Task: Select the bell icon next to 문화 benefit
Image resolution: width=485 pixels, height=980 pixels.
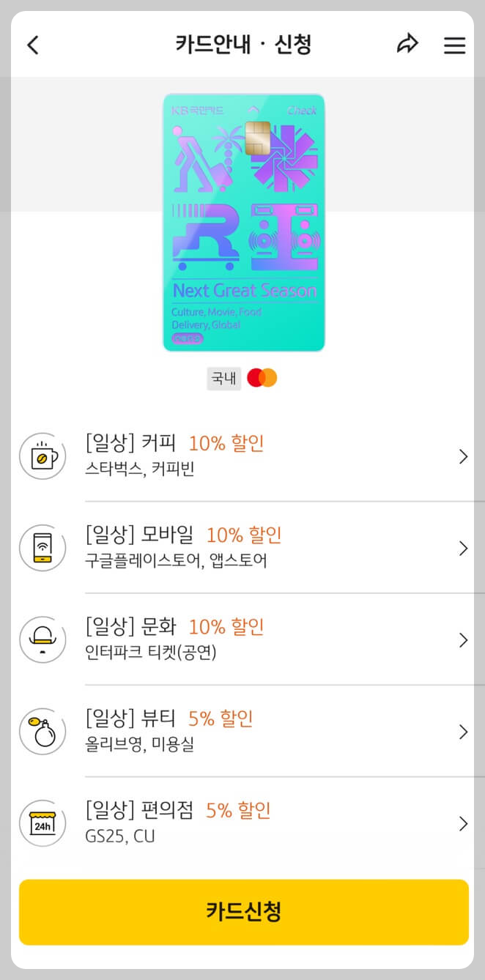Action: (x=42, y=639)
